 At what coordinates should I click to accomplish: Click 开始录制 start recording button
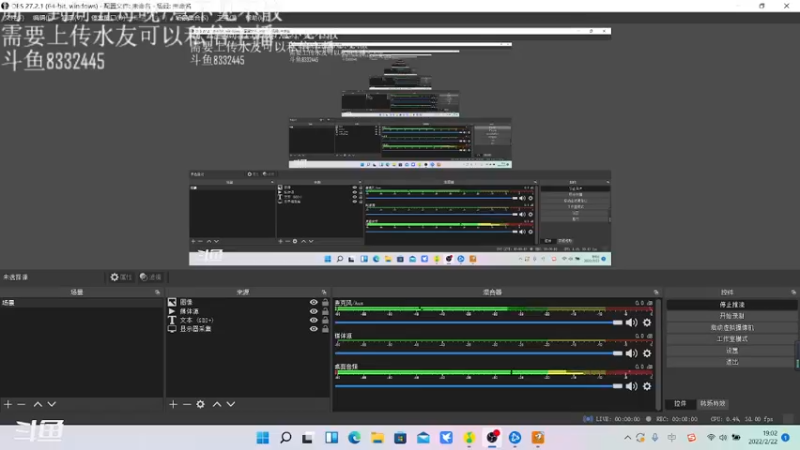coord(732,316)
